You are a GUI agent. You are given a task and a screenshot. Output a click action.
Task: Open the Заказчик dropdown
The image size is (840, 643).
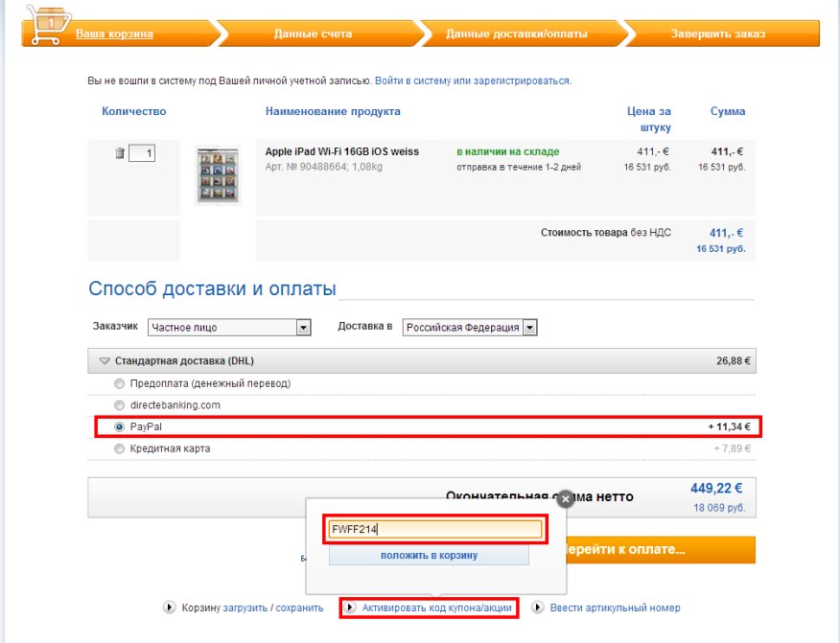229,327
